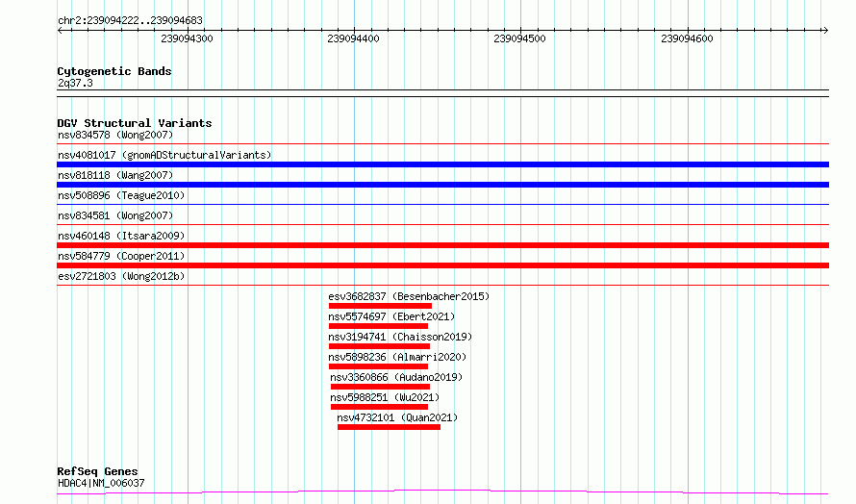Open variant nsv508896 (Teague2010)
The height and width of the screenshot is (504, 856).
pos(121,195)
